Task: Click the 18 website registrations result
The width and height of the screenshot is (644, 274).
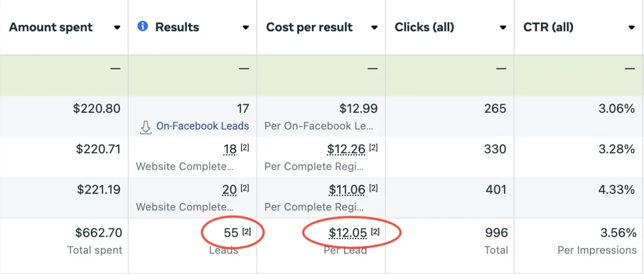Action: pyautogui.click(x=229, y=149)
